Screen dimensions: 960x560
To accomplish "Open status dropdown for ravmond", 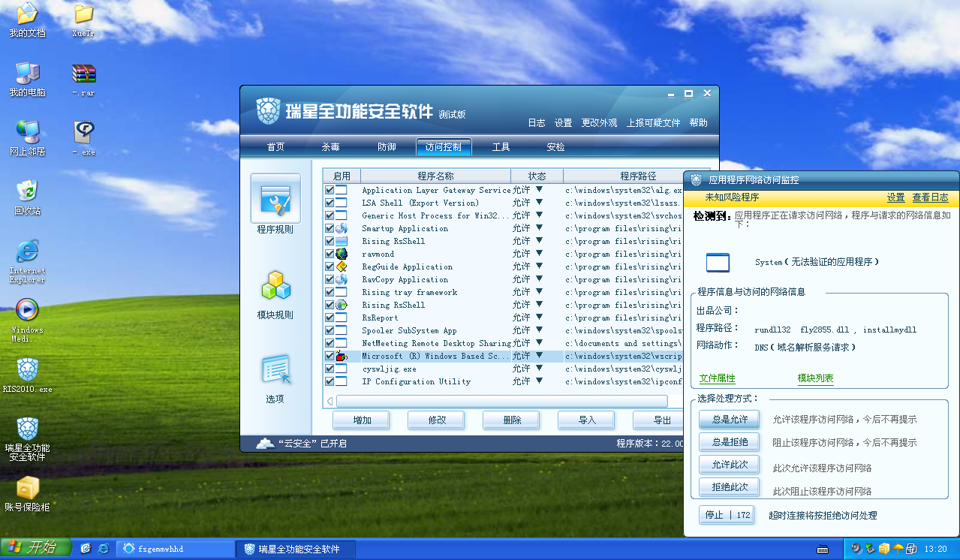I will (x=539, y=254).
